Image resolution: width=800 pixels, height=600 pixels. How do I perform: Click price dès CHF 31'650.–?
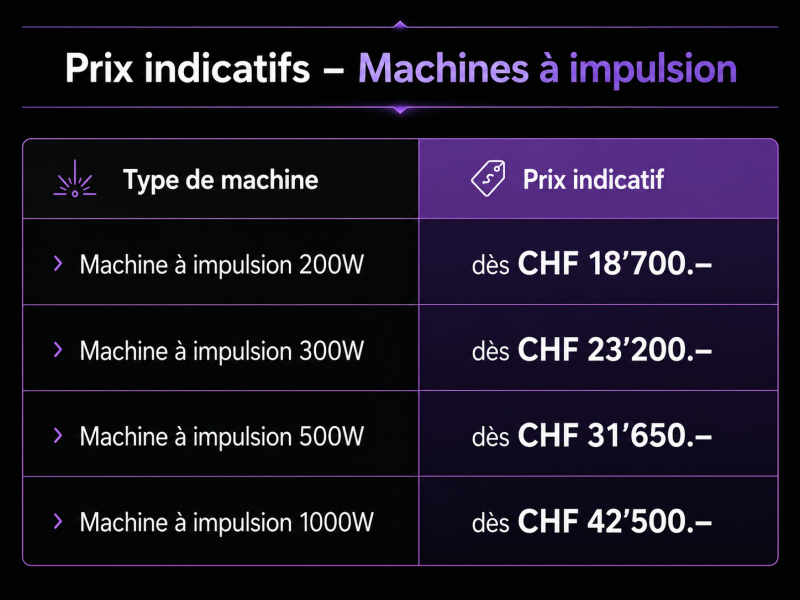click(x=592, y=435)
